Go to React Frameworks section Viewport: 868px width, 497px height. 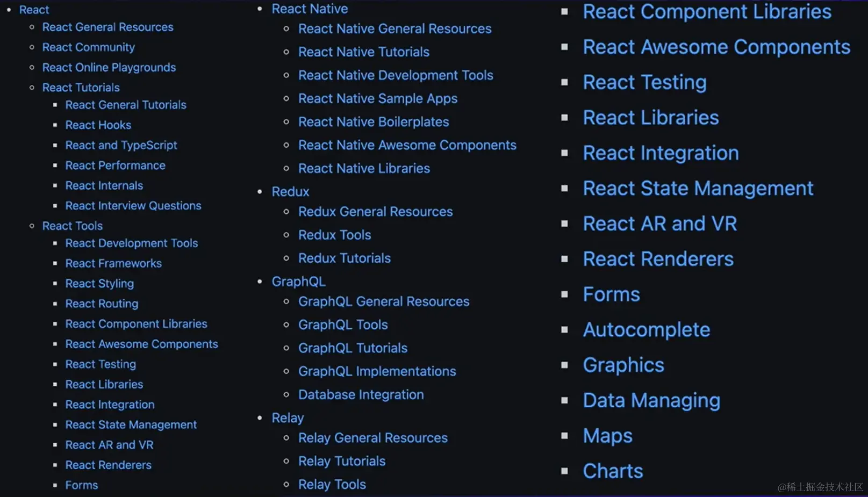click(x=113, y=263)
